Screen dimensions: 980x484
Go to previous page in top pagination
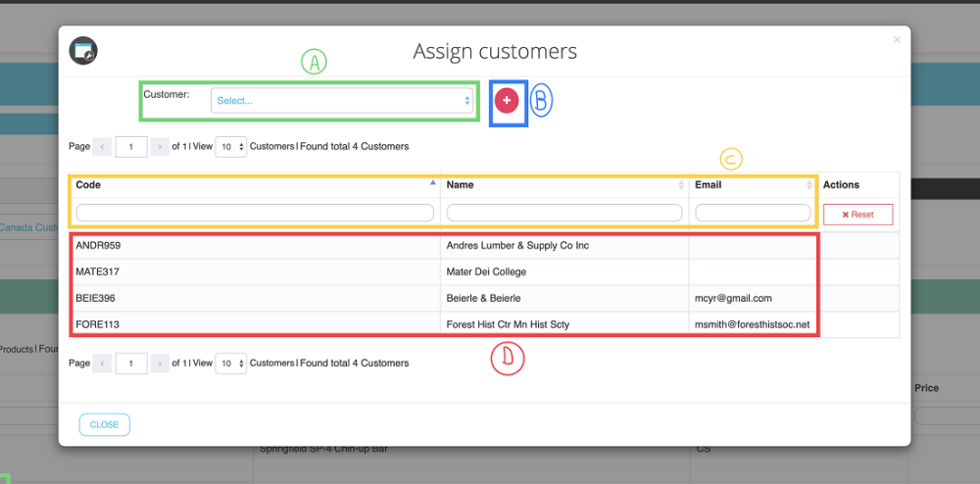102,147
